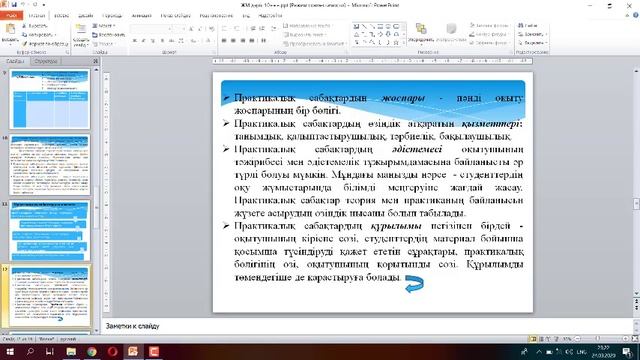Apply numbered list to the paragraph

[236, 29]
